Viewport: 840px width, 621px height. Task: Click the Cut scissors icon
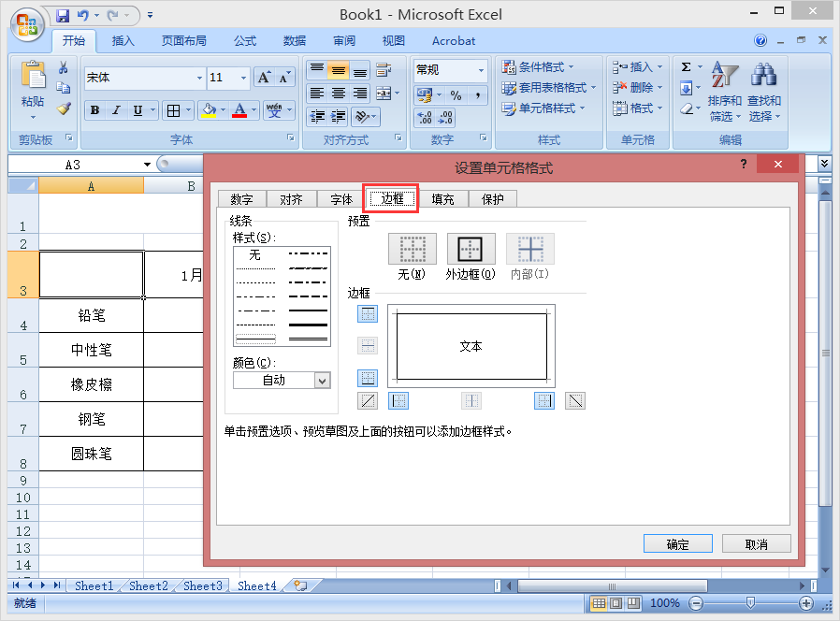click(x=64, y=67)
